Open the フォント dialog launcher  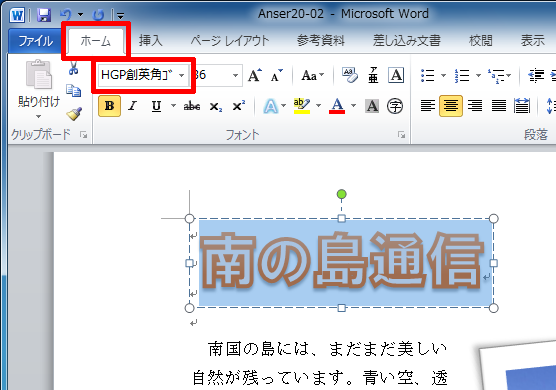(401, 135)
